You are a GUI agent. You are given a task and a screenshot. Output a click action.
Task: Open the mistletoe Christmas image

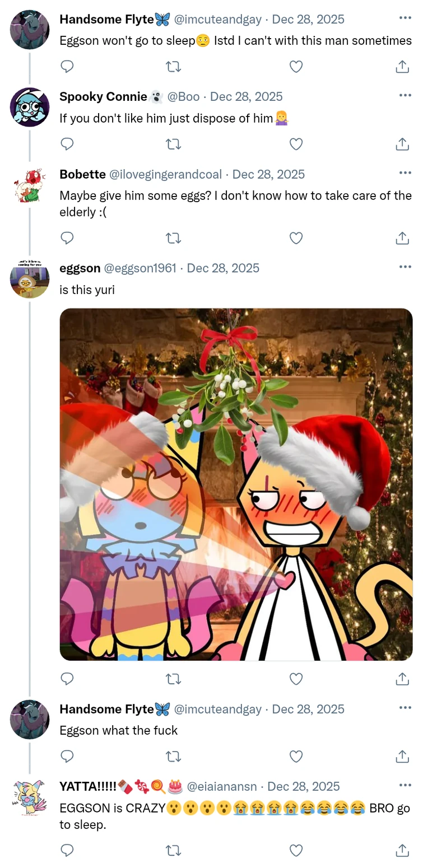pos(236,484)
